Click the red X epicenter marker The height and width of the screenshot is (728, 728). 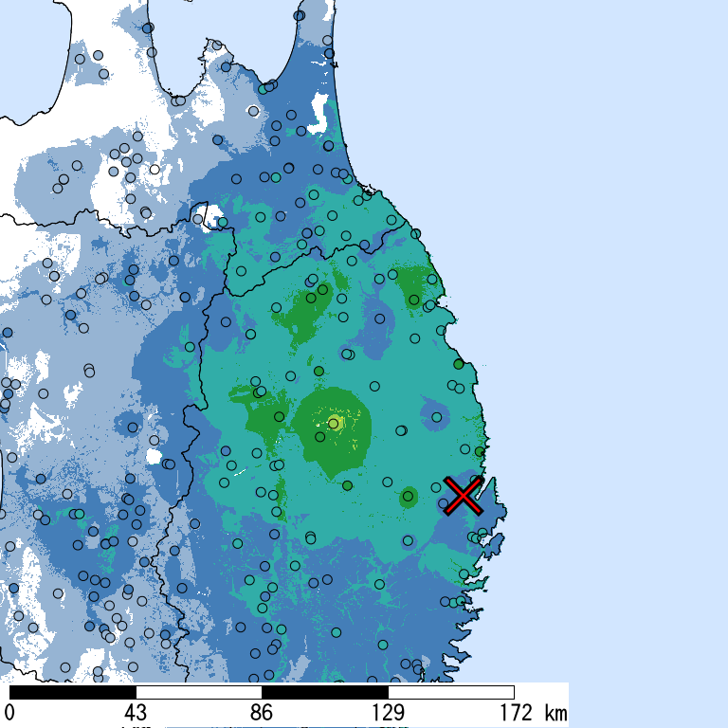tap(463, 496)
